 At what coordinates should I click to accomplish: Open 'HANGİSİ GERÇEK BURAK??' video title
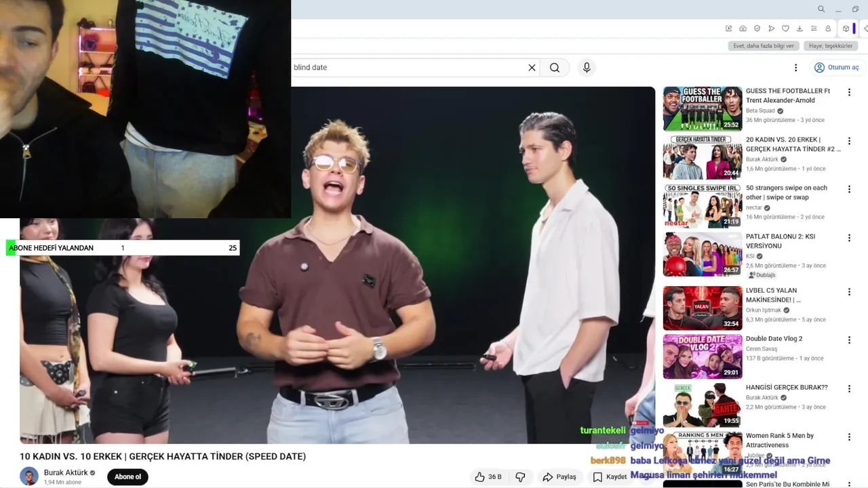pos(787,388)
